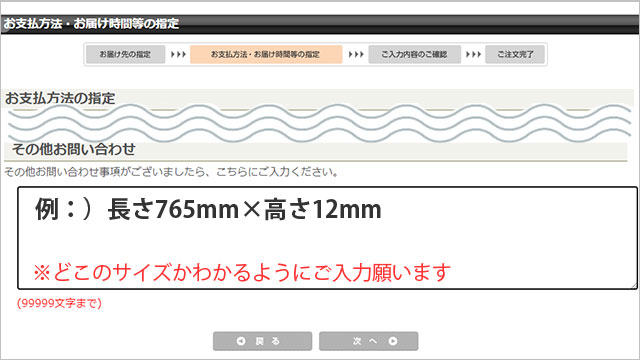Image resolution: width=640 pixels, height=360 pixels.
Task: Select the ご入力内容のご確認 step
Action: 415,54
